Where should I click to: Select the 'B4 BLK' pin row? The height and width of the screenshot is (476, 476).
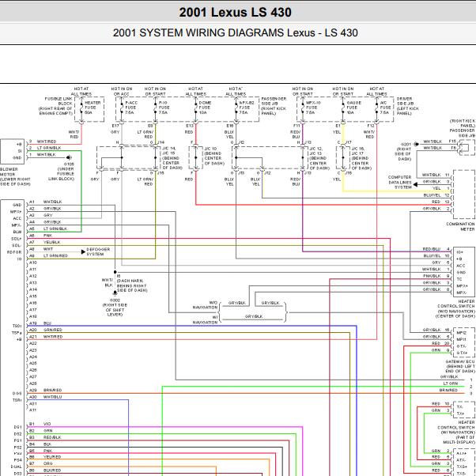click(x=40, y=444)
